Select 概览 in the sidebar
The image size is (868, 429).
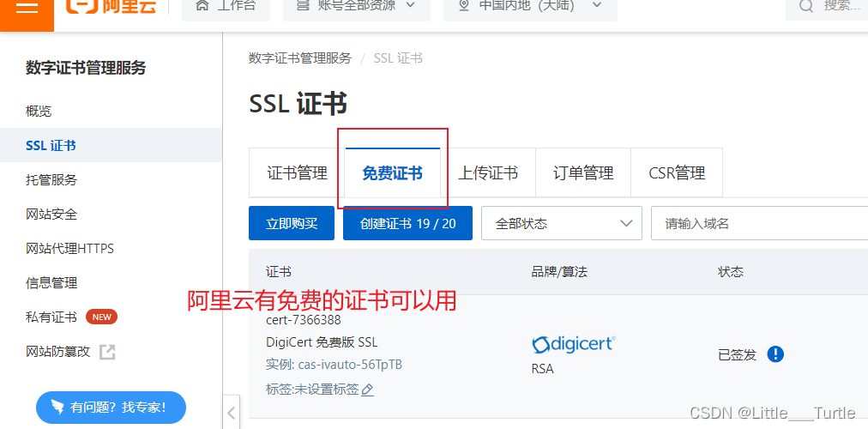[39, 112]
